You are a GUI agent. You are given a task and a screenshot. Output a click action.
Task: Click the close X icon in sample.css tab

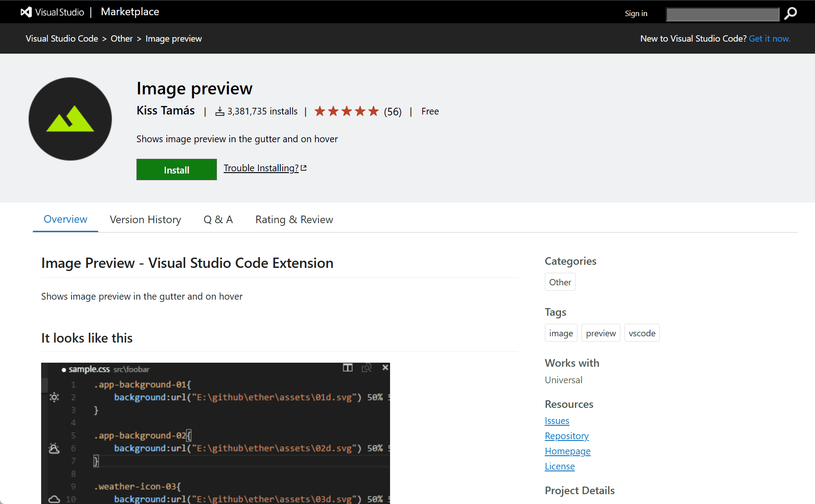click(385, 368)
